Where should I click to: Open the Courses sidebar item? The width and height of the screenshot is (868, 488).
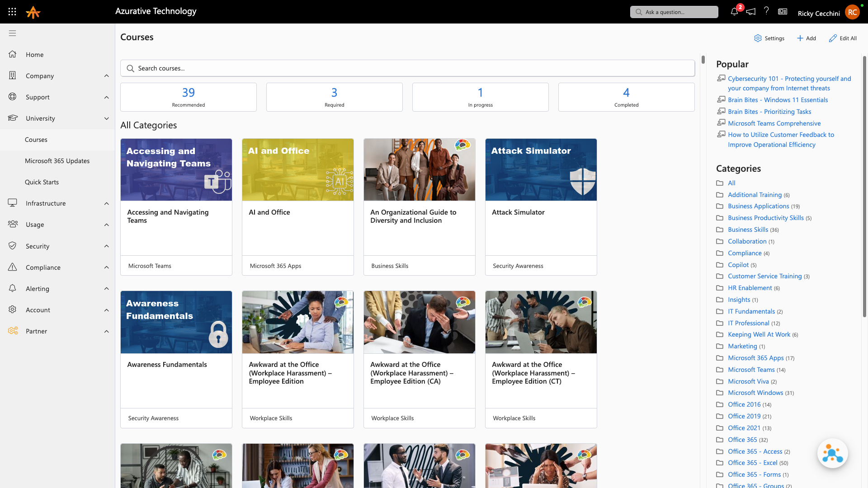pos(57,140)
